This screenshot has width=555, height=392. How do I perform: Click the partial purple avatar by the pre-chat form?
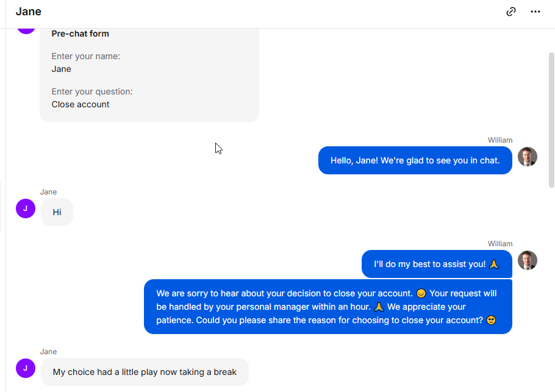click(x=26, y=31)
